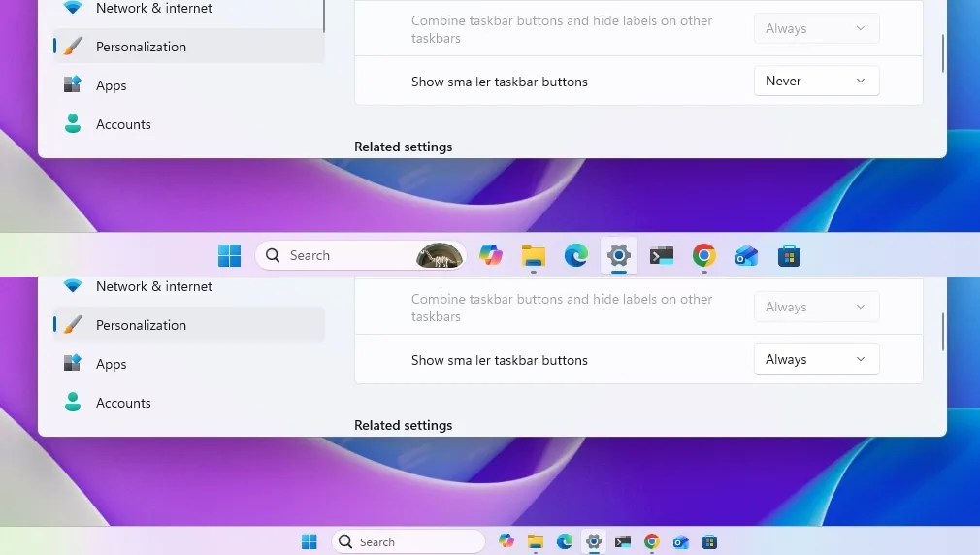Click the content scrollbar in the upper Settings window
The height and width of the screenshot is (555, 980).
coord(942,53)
